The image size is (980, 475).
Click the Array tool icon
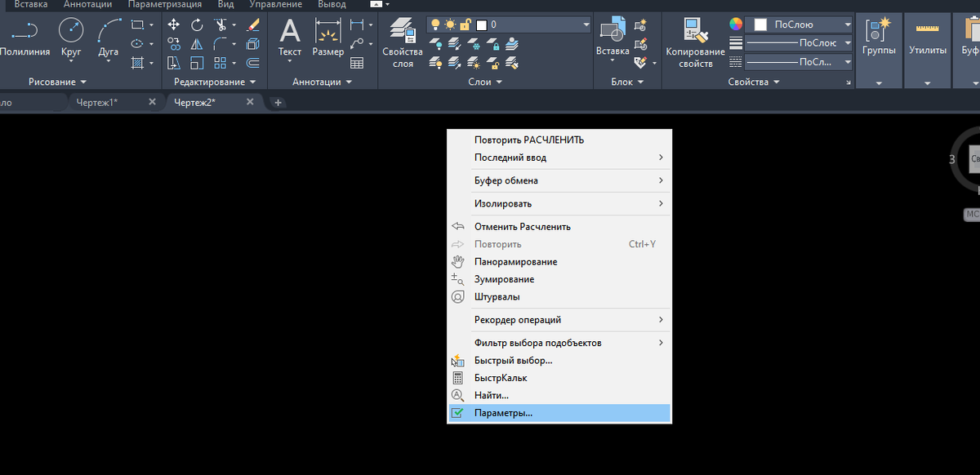(220, 63)
